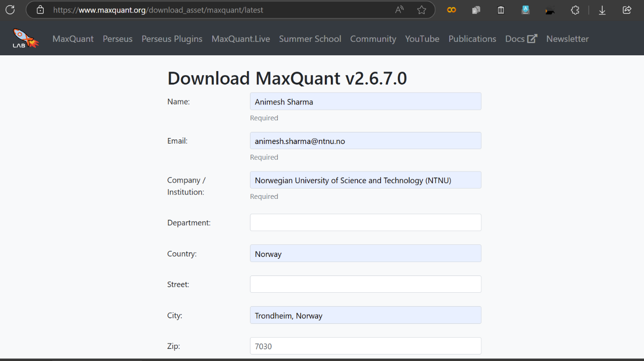Screen dimensions: 644x361
Task: Open the Newsletter nav link
Action: 567,39
